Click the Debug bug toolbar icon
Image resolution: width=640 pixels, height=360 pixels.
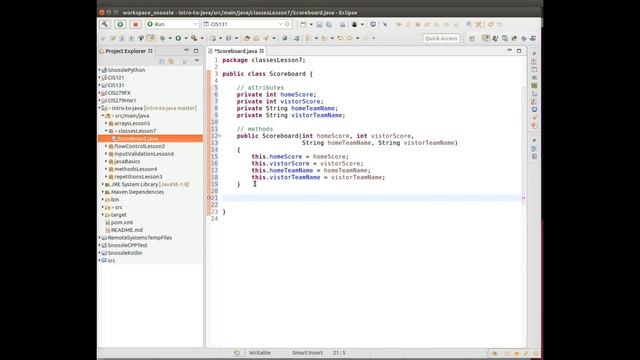pos(162,38)
